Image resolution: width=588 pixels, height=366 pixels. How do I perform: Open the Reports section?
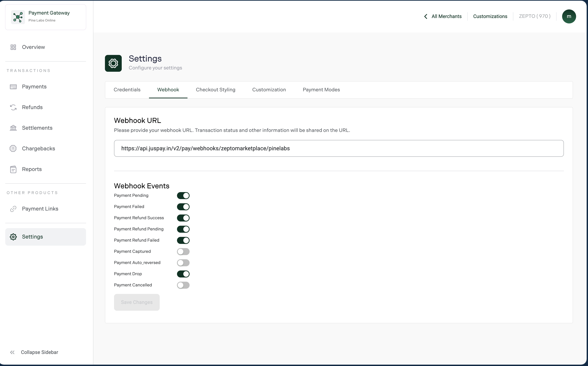coord(45,169)
